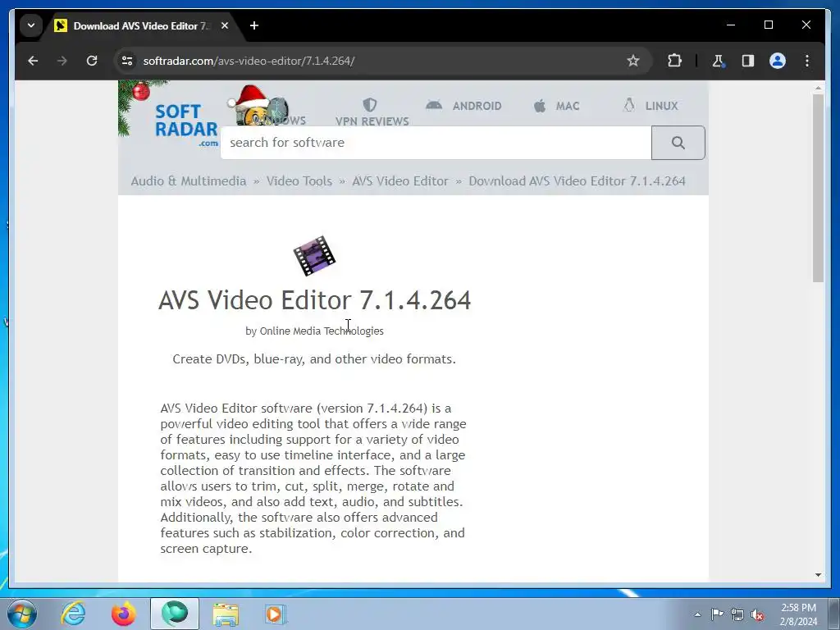Screen dimensions: 840x630
Task: Open Audio & Multimedia breadcrumb link
Action: [x=189, y=181]
